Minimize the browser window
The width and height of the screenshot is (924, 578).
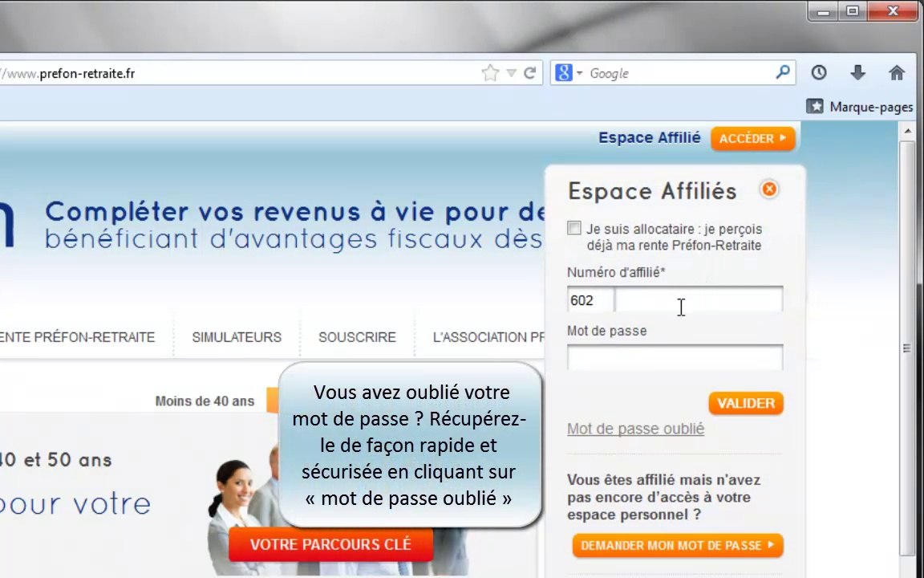coord(823,11)
